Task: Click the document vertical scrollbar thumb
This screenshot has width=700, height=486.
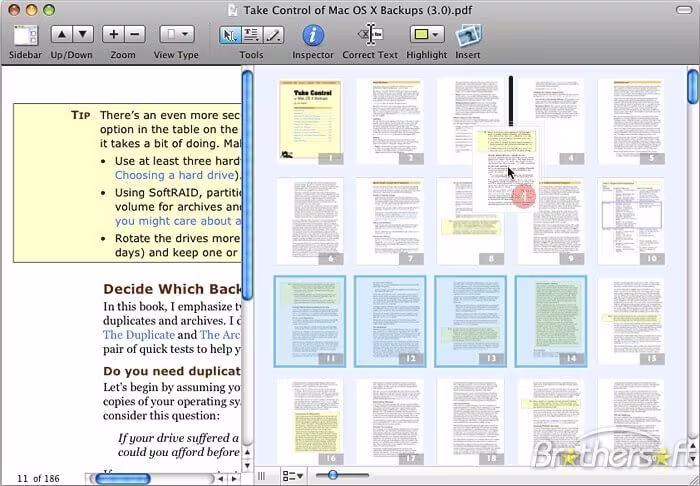Action: (247, 185)
